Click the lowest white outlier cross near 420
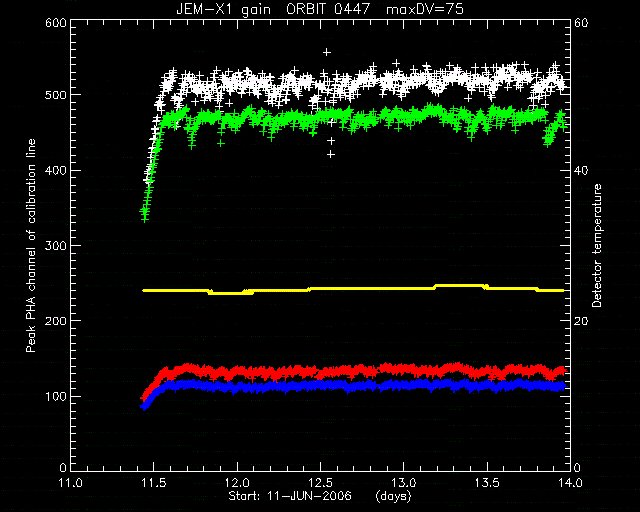Screen dimensions: 640x512 331,154
